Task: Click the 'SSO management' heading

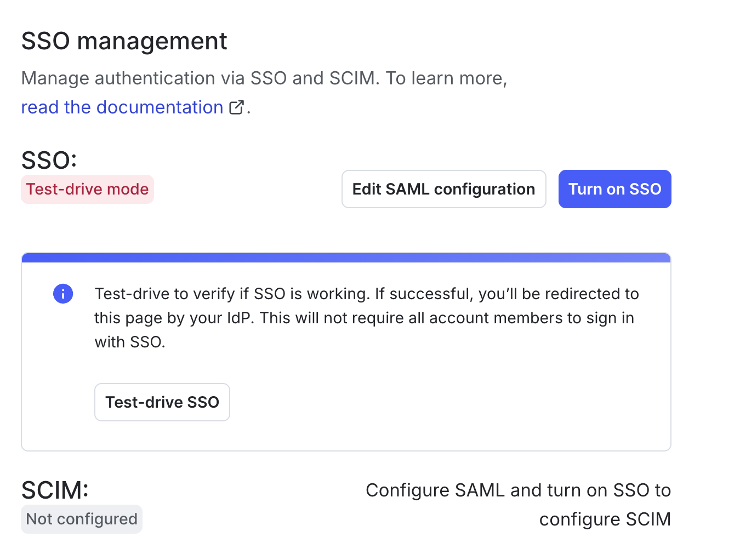Action: pyautogui.click(x=124, y=41)
